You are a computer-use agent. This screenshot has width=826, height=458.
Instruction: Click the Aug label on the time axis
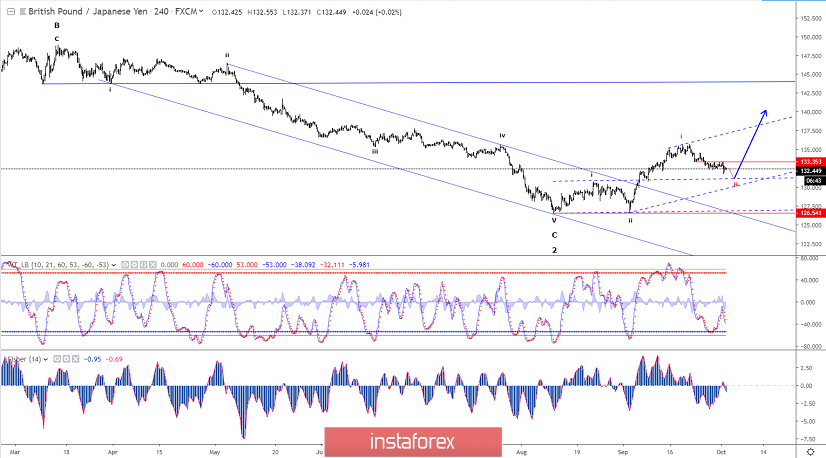521,452
